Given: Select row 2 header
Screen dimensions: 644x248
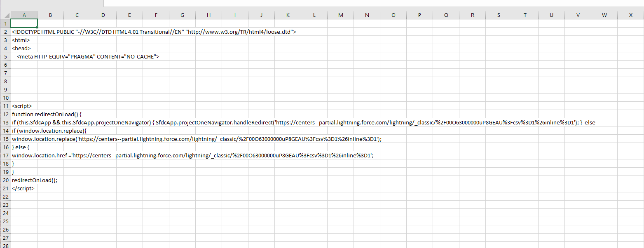Looking at the screenshot, I should pos(5,32).
